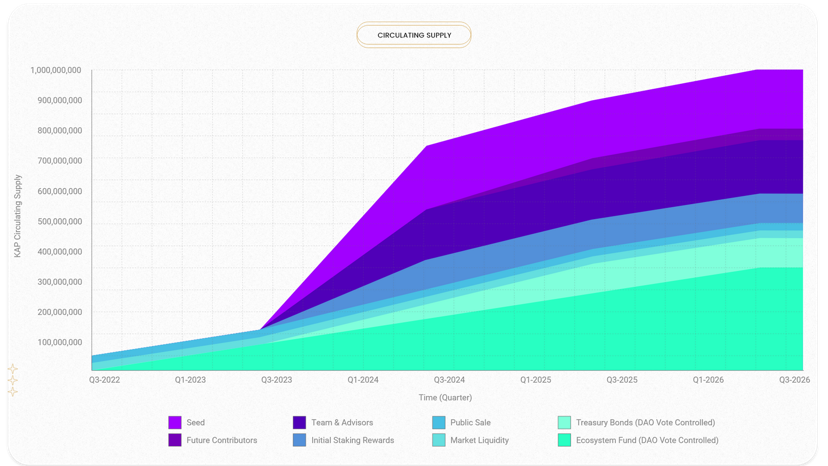Viewport: 828px width, 466px height.
Task: Click the Q3-2024 axis label
Action: pyautogui.click(x=449, y=380)
